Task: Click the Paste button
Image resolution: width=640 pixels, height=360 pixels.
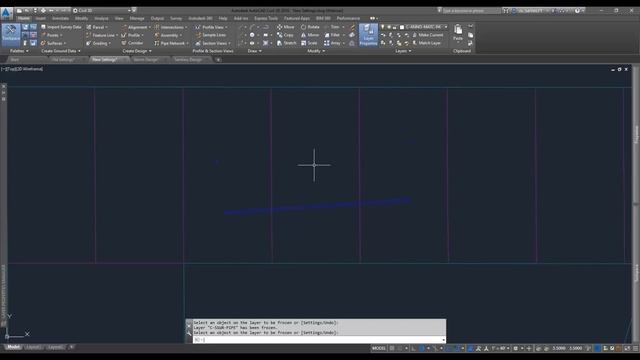Action: pos(458,33)
